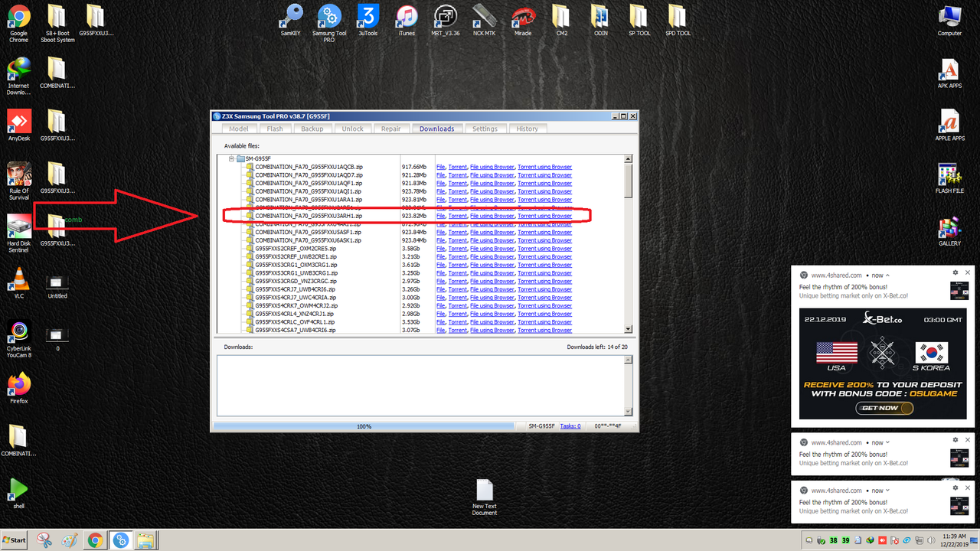Image resolution: width=980 pixels, height=551 pixels.
Task: Click GET NOW in X-Bet notification
Action: pyautogui.click(x=884, y=408)
